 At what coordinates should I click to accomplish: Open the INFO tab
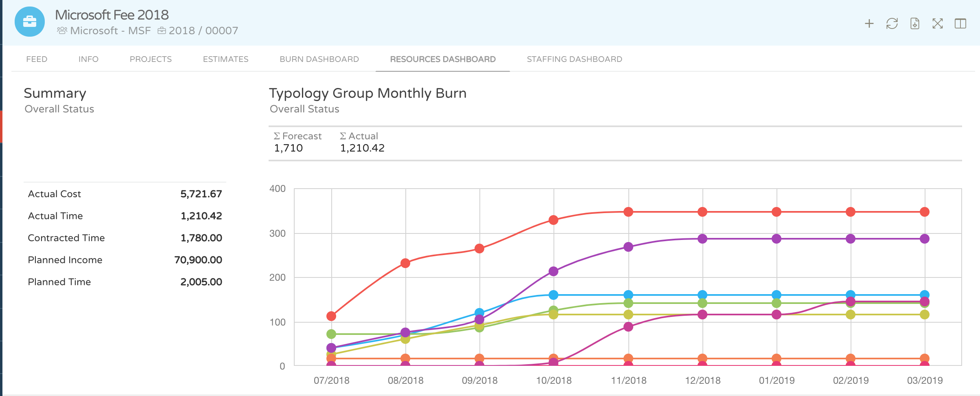pyautogui.click(x=88, y=59)
